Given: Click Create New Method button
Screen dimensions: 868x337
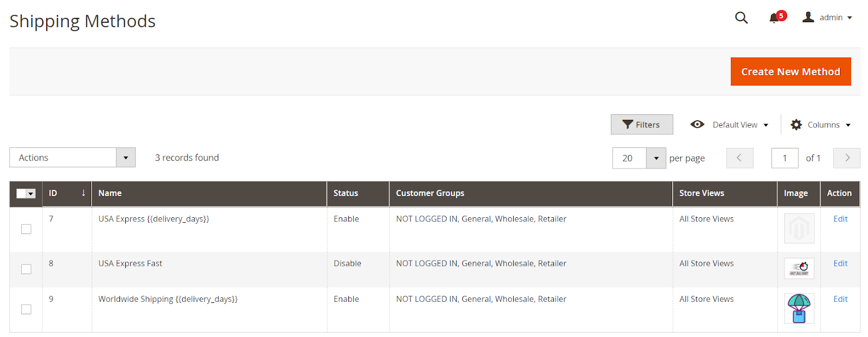Looking at the screenshot, I should [x=790, y=72].
